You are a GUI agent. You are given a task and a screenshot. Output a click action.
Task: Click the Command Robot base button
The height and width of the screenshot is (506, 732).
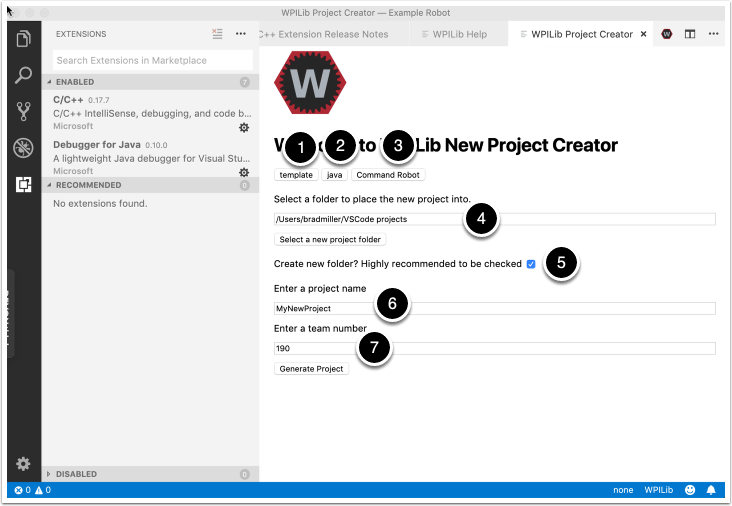[388, 175]
